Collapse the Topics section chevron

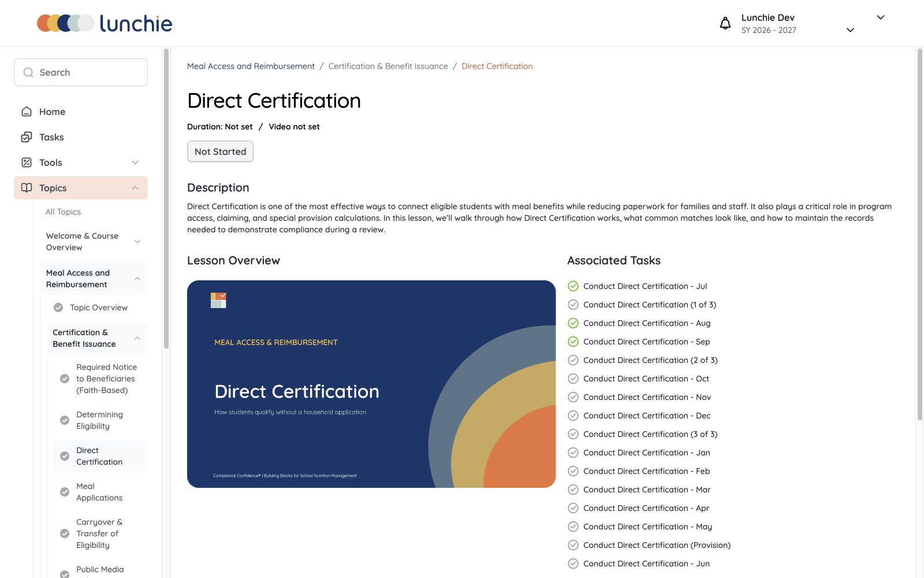tap(135, 188)
